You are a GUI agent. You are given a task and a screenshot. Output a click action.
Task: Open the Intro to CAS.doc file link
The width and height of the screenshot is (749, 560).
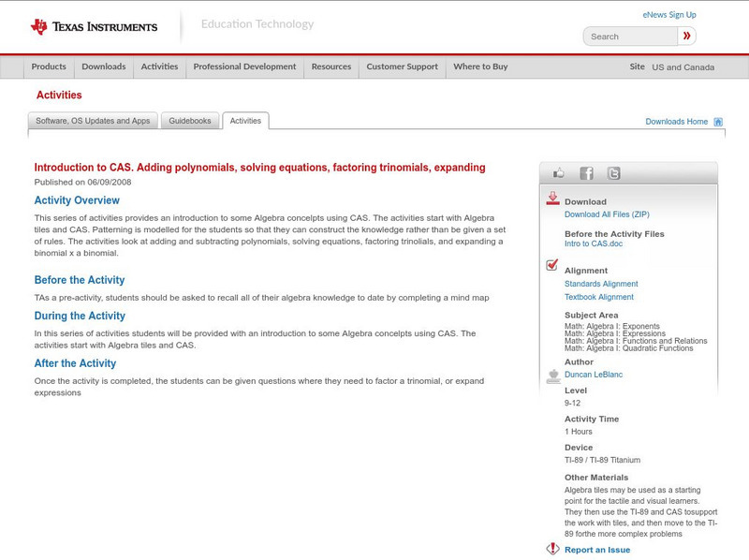[x=594, y=243]
